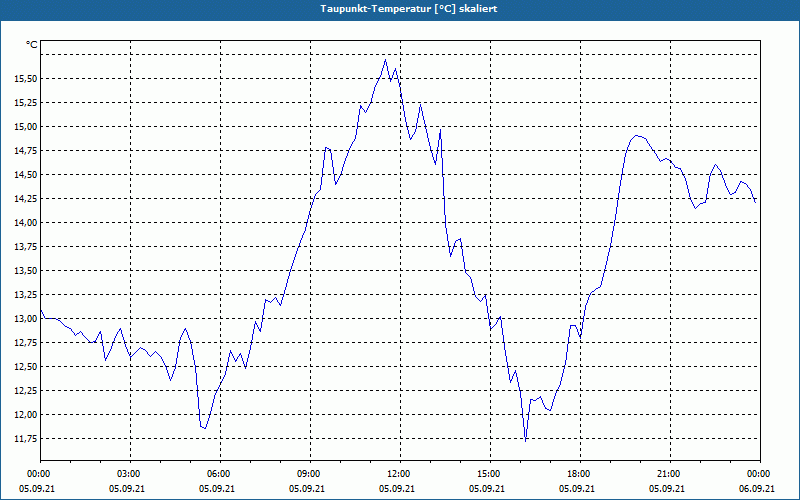Image resolution: width=800 pixels, height=500 pixels.
Task: Click the 13,25 y-axis label
Action: [x=24, y=294]
